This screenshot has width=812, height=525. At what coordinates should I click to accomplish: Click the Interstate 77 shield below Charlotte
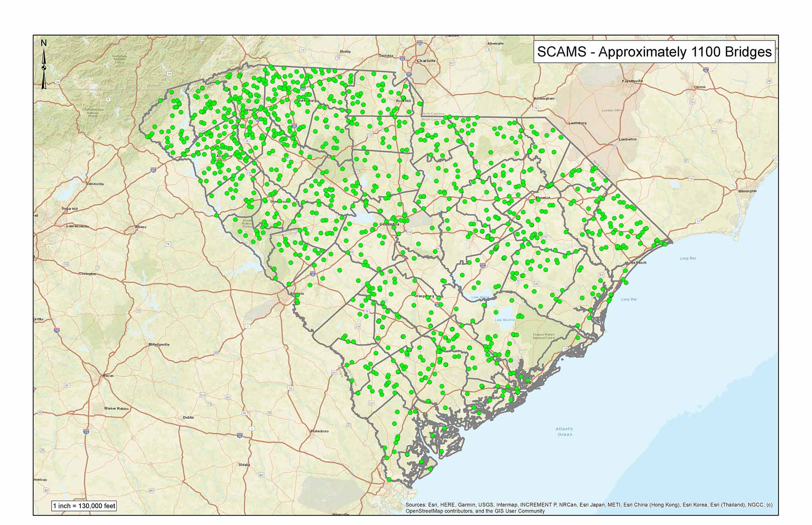pos(409,75)
